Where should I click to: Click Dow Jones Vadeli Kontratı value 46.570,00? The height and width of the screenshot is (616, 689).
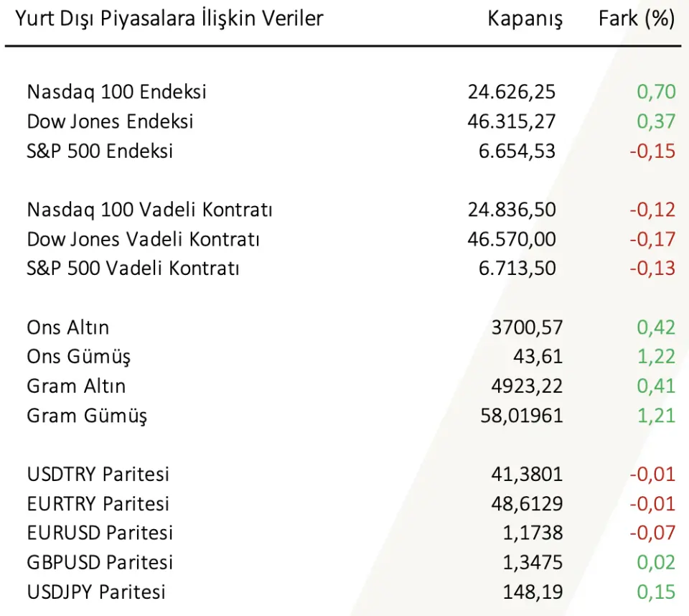click(x=512, y=239)
